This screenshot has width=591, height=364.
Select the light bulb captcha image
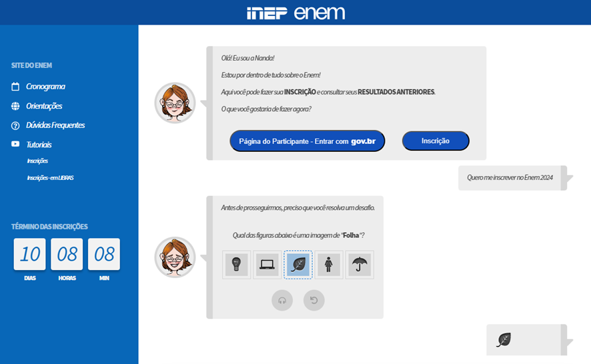236,265
